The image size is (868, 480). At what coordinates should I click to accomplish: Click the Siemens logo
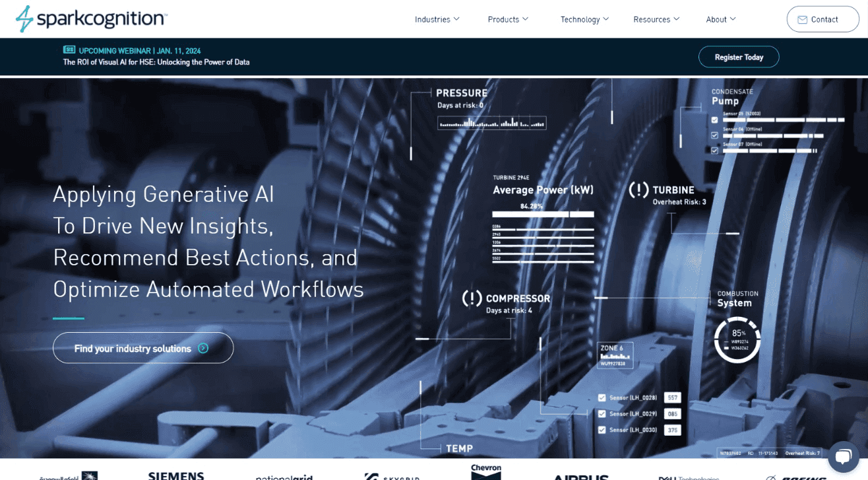coord(176,475)
